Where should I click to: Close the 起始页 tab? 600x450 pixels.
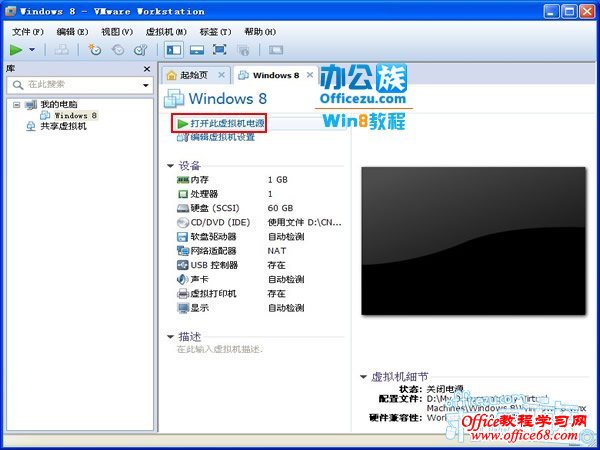(x=221, y=75)
